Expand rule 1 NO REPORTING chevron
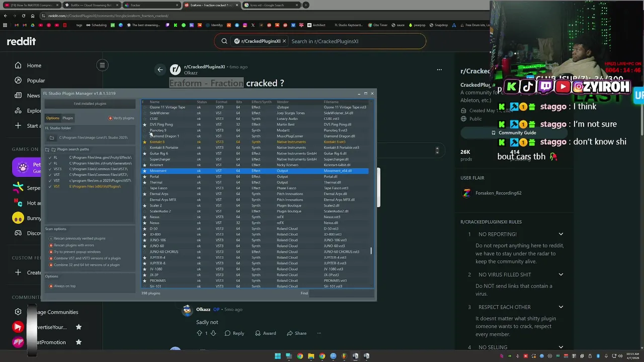 click(x=561, y=234)
